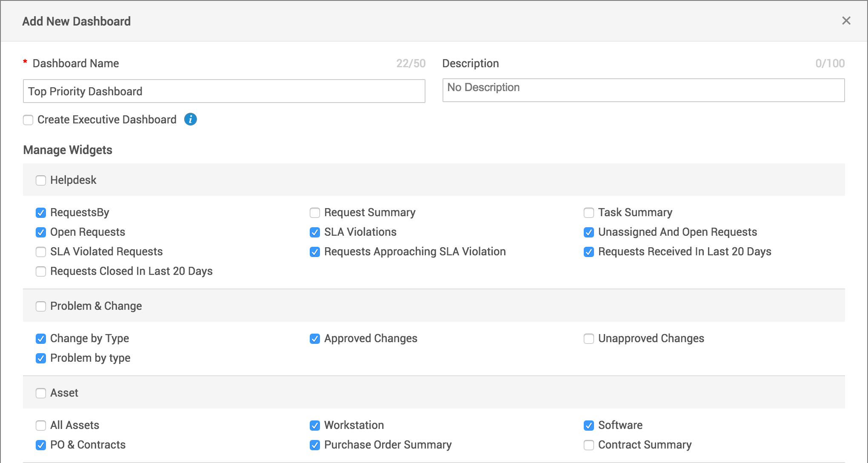The image size is (868, 463).
Task: Check the Contract Summary widget
Action: [589, 445]
